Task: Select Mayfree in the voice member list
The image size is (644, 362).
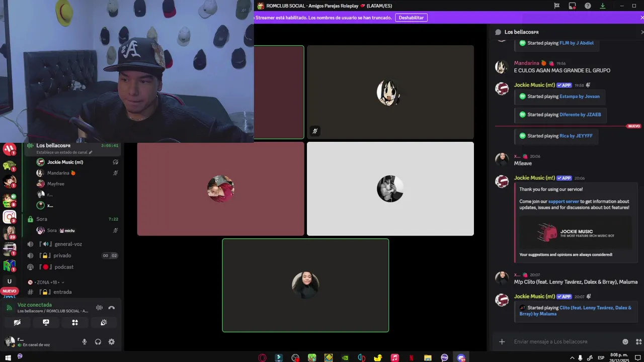Action: point(78,184)
